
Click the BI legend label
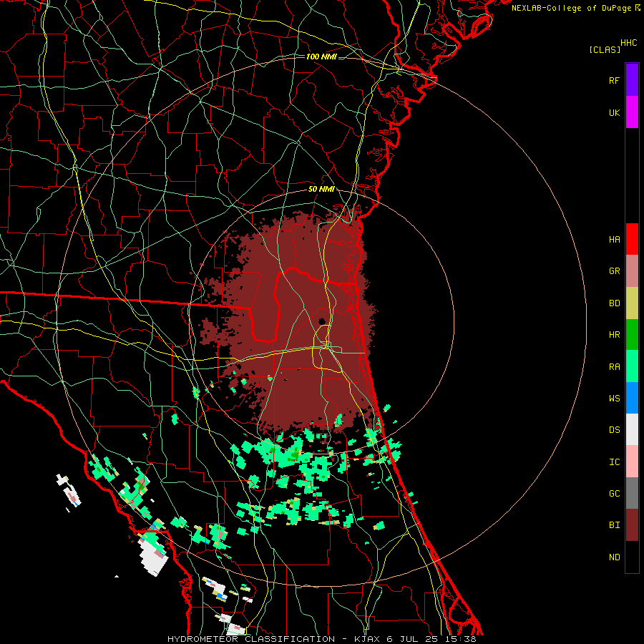click(x=614, y=525)
